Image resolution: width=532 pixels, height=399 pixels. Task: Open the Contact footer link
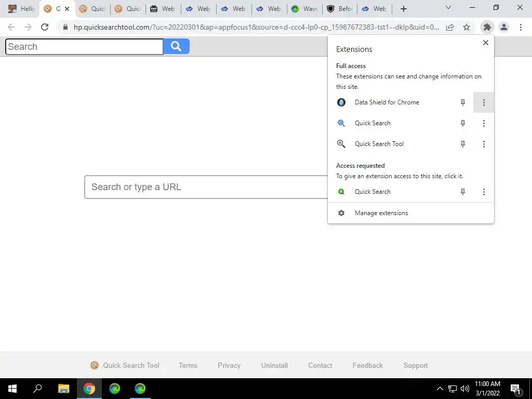320,365
